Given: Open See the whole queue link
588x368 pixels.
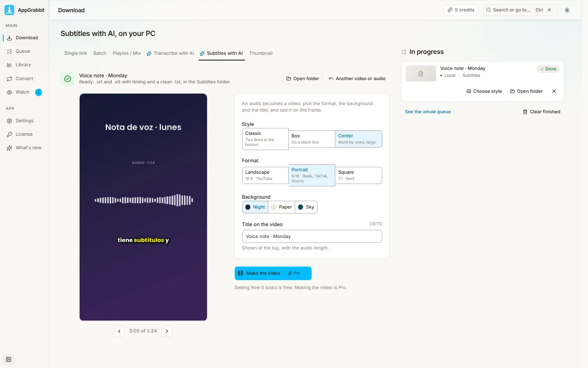Looking at the screenshot, I should click(428, 112).
